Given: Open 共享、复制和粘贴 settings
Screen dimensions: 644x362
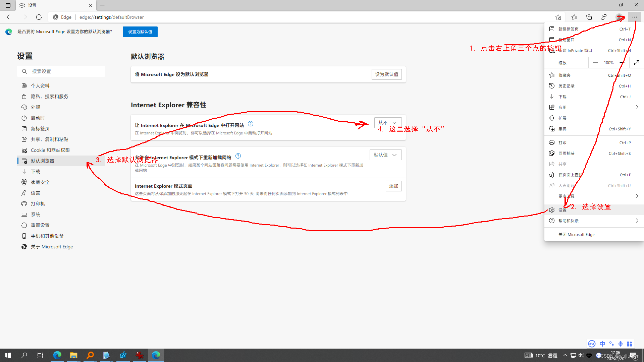Looking at the screenshot, I should pyautogui.click(x=61, y=139).
